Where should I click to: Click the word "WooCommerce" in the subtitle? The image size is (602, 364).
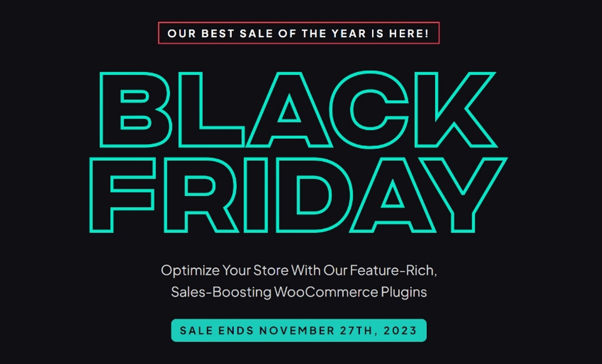pos(326,292)
